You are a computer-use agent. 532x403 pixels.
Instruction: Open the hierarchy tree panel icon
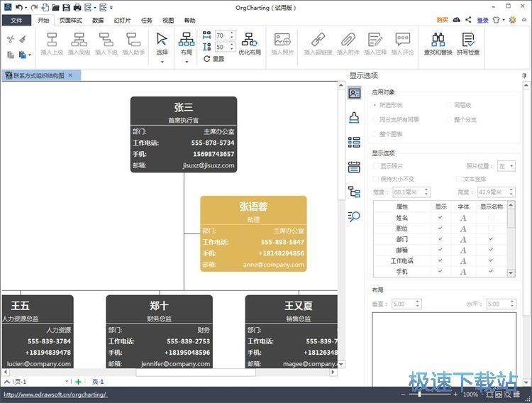(354, 192)
